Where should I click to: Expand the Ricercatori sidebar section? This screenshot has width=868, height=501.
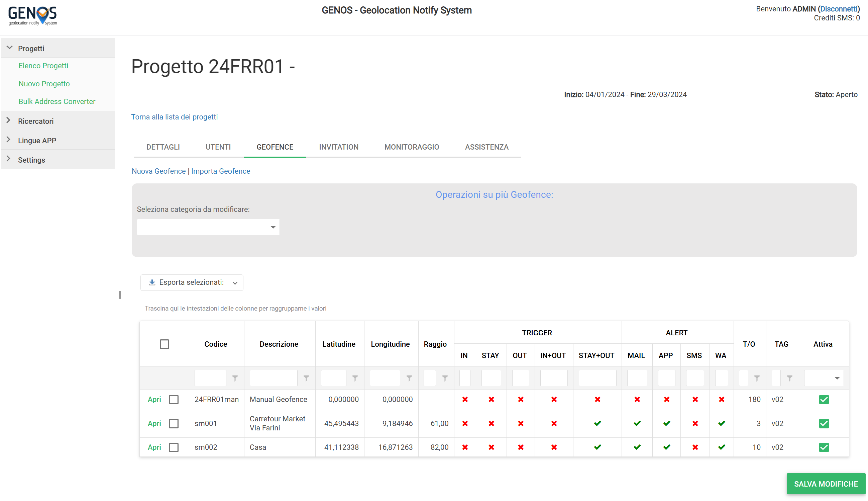(x=58, y=121)
